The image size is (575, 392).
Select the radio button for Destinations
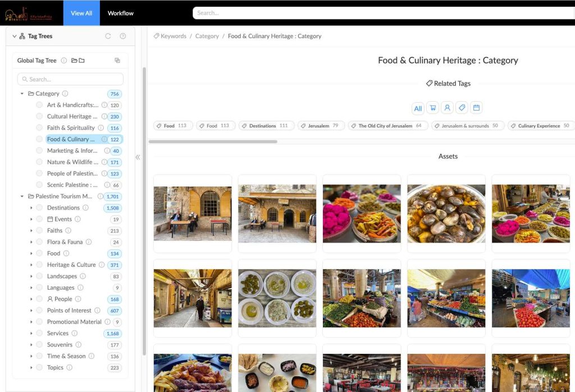pyautogui.click(x=39, y=208)
